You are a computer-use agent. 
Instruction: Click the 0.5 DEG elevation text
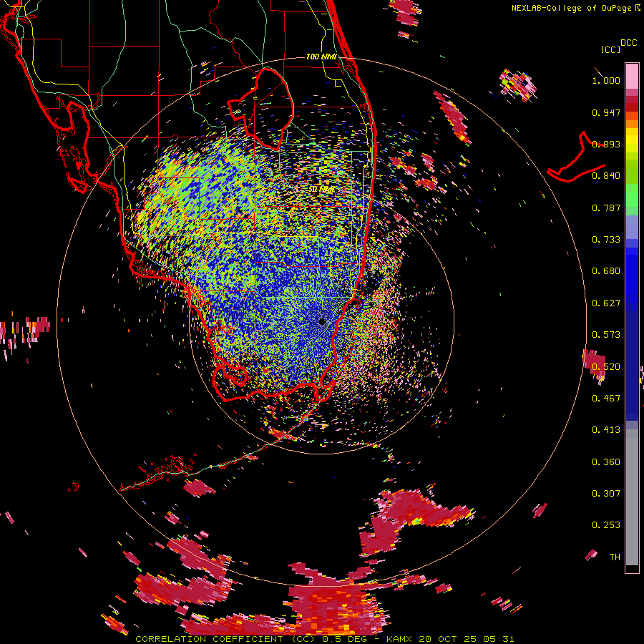pyautogui.click(x=345, y=639)
